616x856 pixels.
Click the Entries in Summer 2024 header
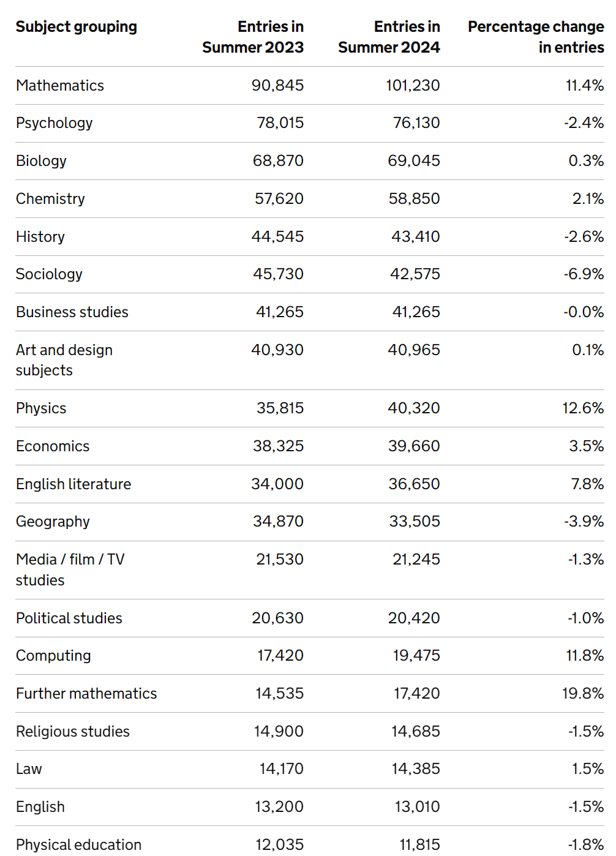389,37
